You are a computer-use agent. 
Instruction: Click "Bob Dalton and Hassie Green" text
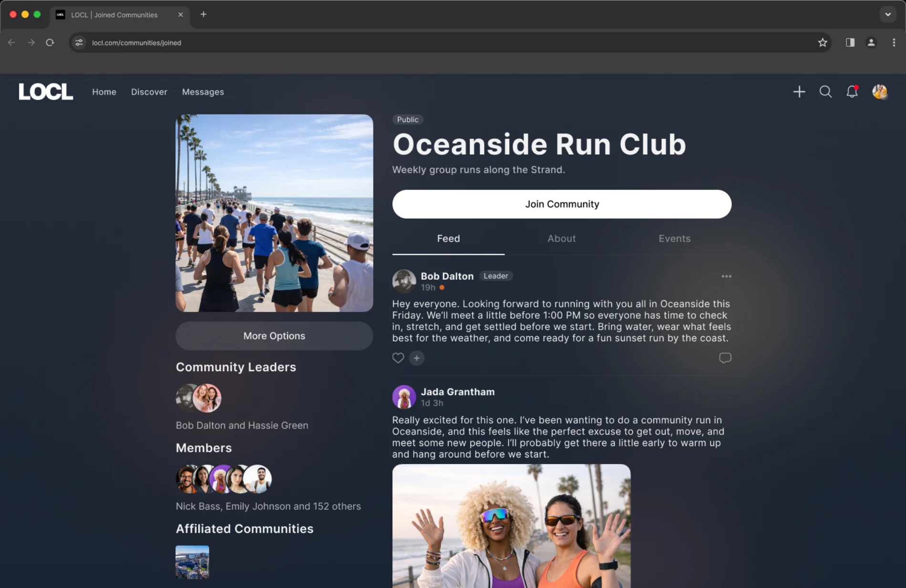pos(242,425)
